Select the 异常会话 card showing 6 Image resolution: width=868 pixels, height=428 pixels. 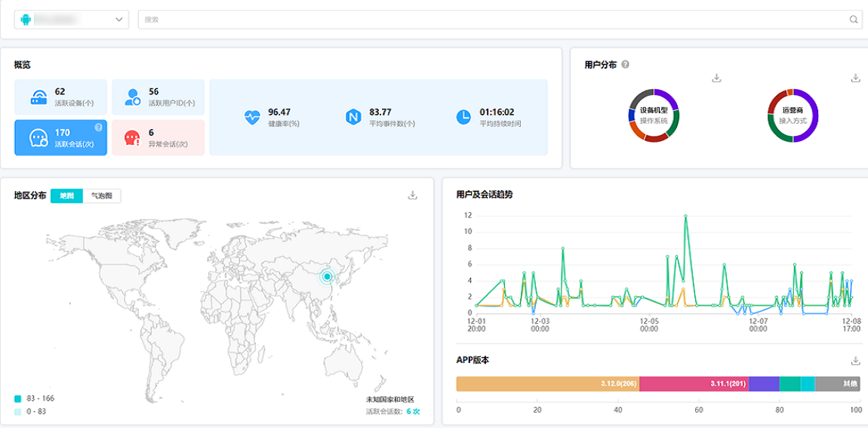point(158,137)
